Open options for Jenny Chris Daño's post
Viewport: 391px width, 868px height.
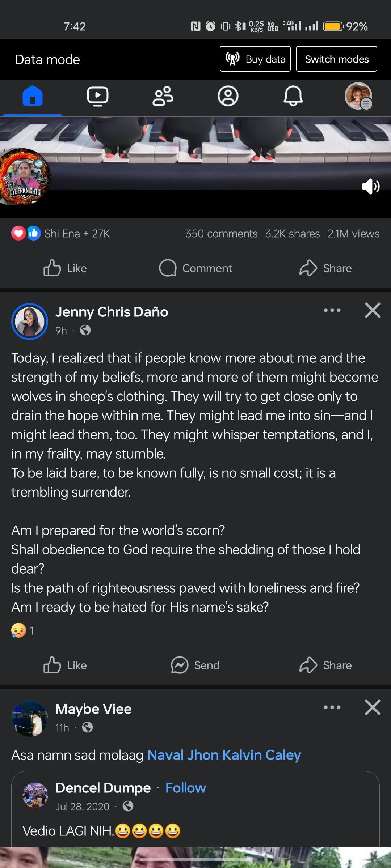(x=332, y=310)
